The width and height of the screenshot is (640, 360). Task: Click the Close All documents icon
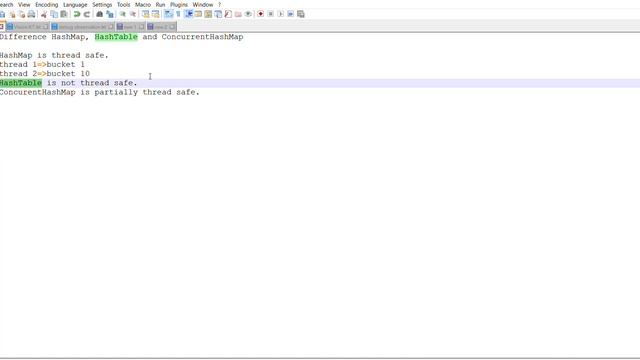(21, 14)
